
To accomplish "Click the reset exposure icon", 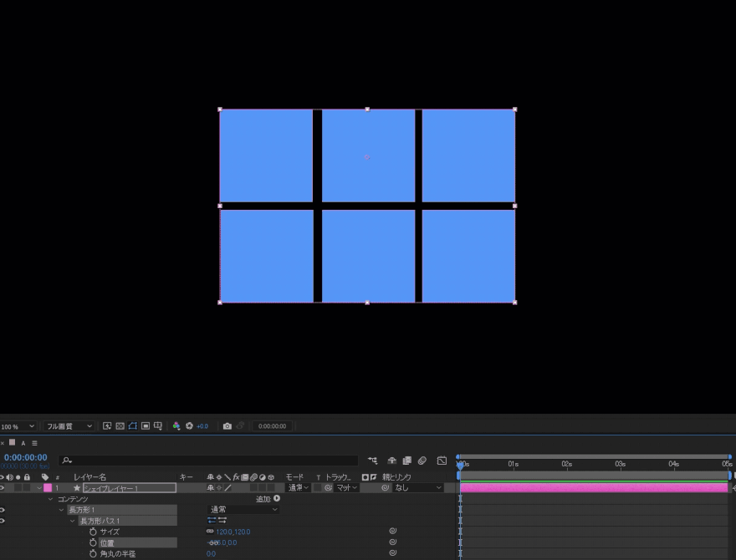I will (x=189, y=426).
